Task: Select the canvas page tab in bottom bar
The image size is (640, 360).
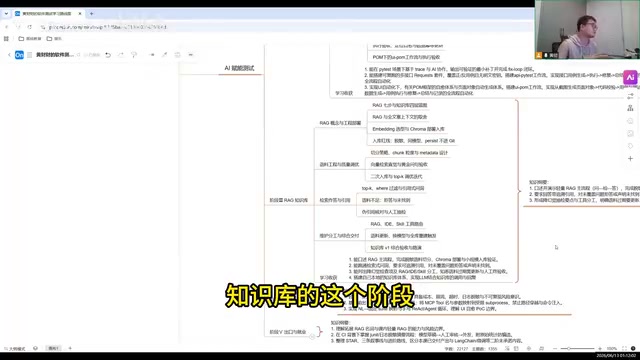Action: point(53,348)
